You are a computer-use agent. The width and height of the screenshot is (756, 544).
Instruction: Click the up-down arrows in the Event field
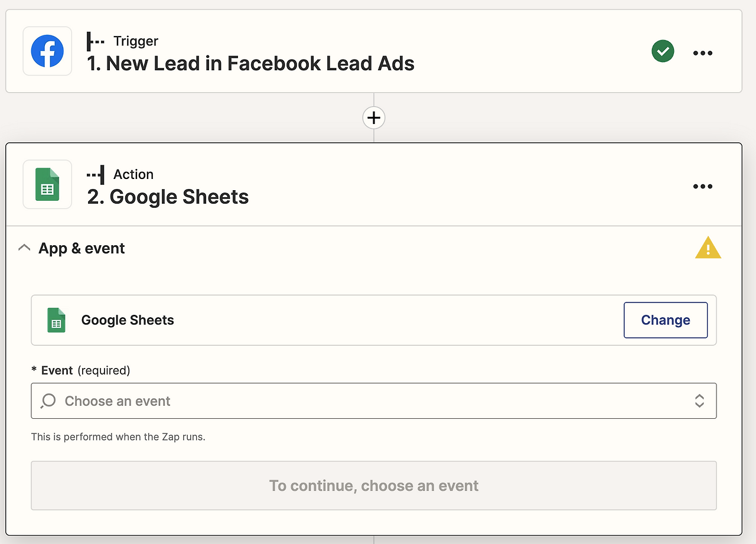699,401
